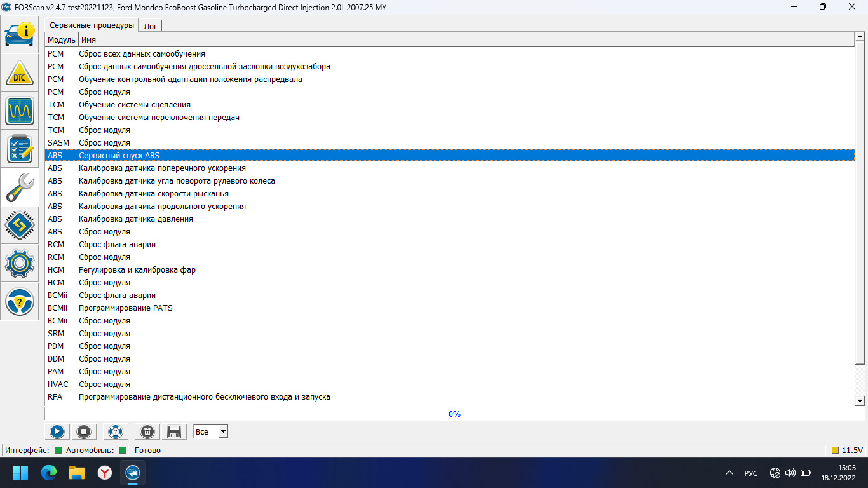Screen dimensions: 868x488
Task: Click the floppy disk save icon
Action: tap(173, 432)
